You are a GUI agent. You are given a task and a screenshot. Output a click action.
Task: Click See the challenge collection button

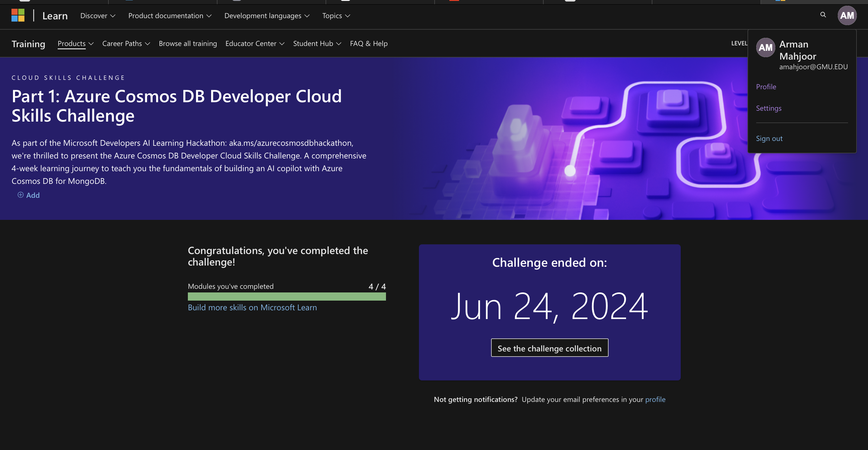pos(549,348)
